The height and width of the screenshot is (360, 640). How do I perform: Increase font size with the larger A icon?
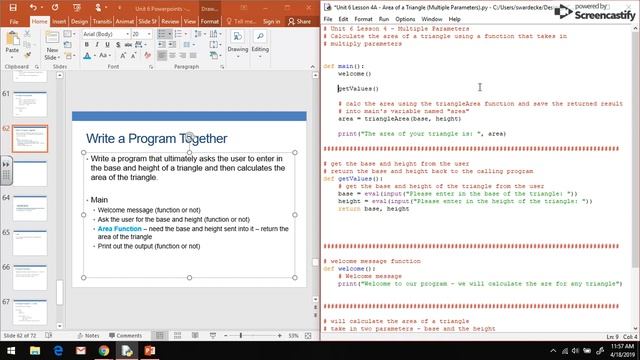click(123, 56)
